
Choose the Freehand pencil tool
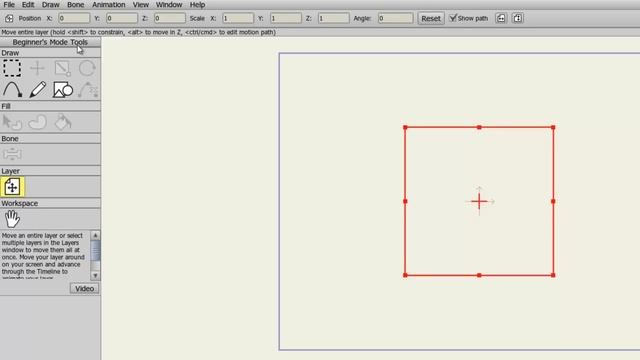click(x=38, y=90)
